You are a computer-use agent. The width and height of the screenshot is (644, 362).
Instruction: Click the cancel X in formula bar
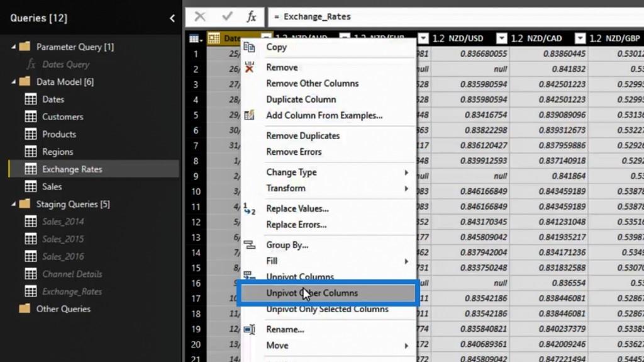click(x=200, y=16)
